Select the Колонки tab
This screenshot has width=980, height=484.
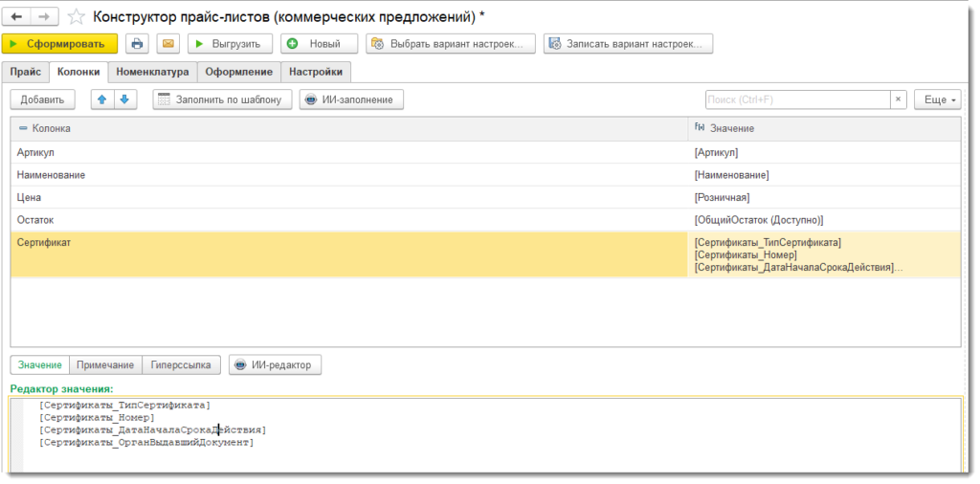tap(78, 72)
